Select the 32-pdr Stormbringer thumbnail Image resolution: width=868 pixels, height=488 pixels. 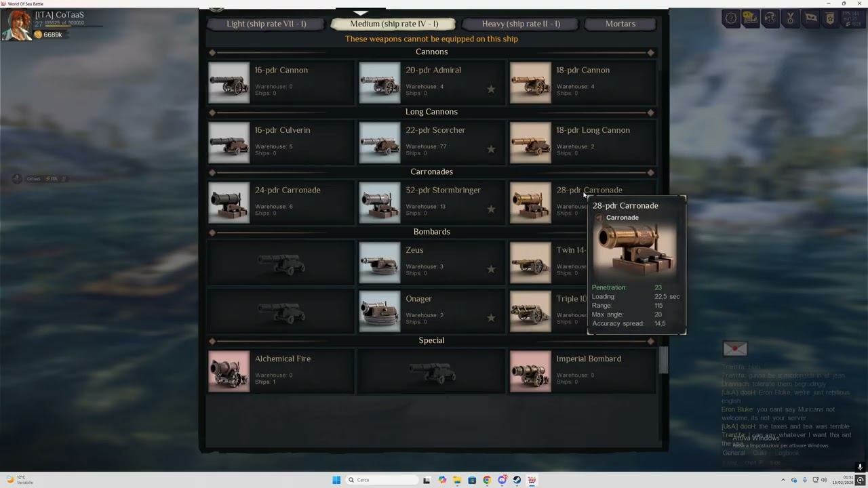[x=380, y=203]
